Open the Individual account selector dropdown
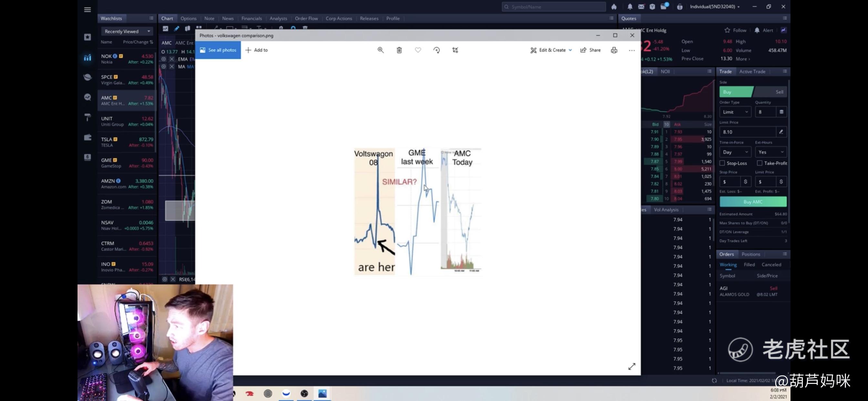 715,7
